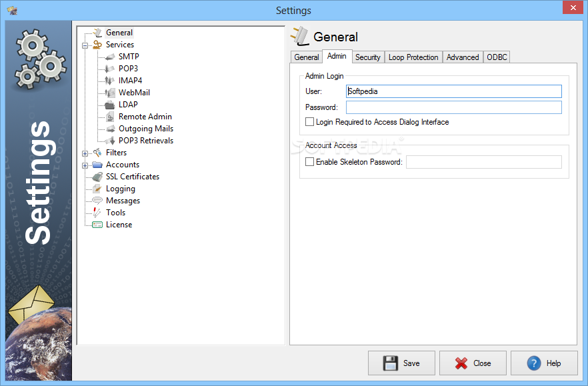This screenshot has width=588, height=386.
Task: Collapse the Services tree node
Action: click(85, 46)
